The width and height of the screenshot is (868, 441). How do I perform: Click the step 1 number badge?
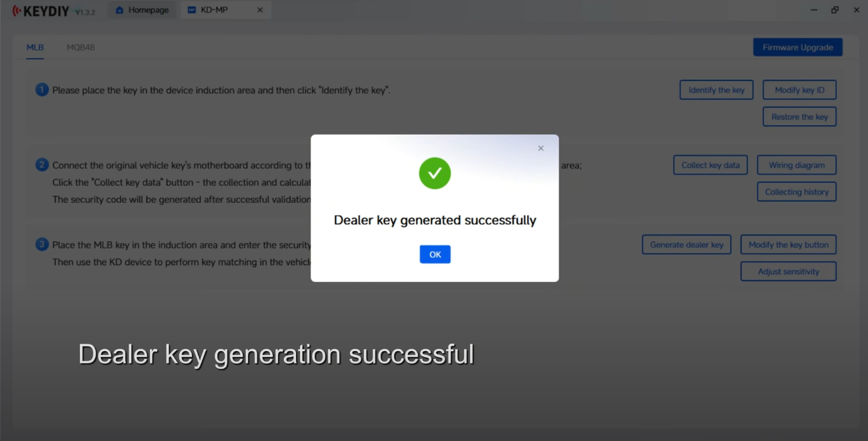(42, 90)
